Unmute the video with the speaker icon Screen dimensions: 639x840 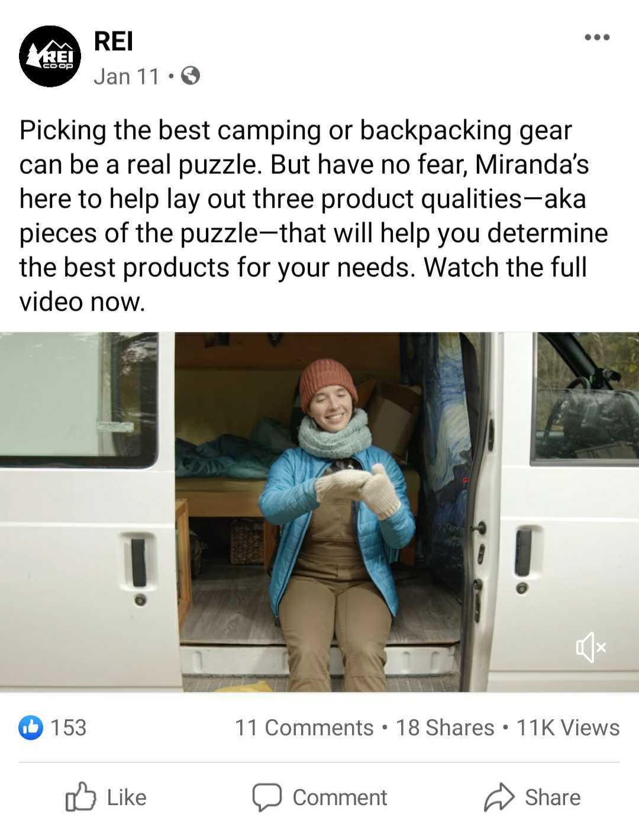pos(591,647)
